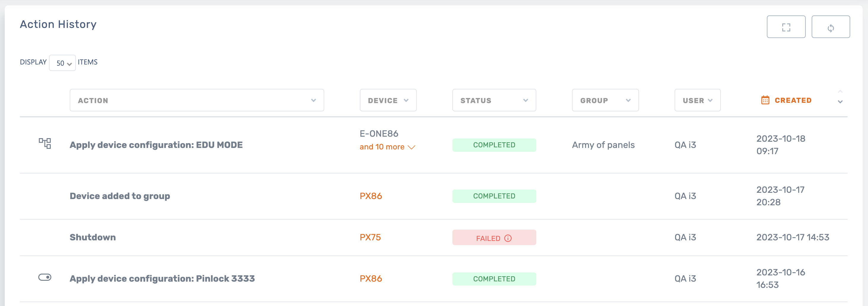Click the toggle icon beside Pinlock 3333
Image resolution: width=868 pixels, height=306 pixels.
point(45,277)
